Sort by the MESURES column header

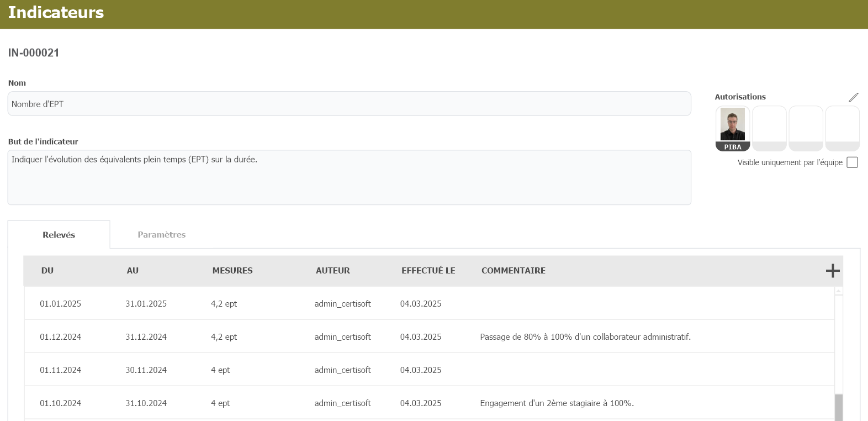232,271
